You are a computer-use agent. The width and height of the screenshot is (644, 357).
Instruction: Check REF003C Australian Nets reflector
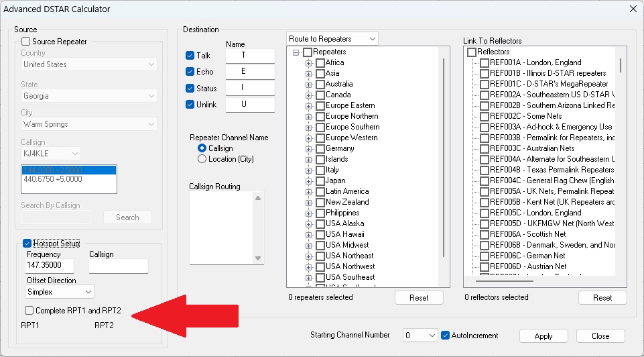(485, 149)
